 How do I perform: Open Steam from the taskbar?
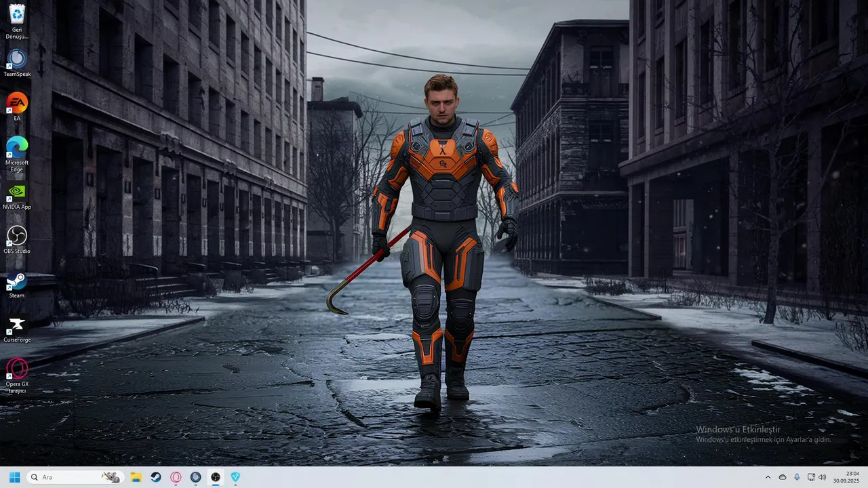[x=156, y=477]
